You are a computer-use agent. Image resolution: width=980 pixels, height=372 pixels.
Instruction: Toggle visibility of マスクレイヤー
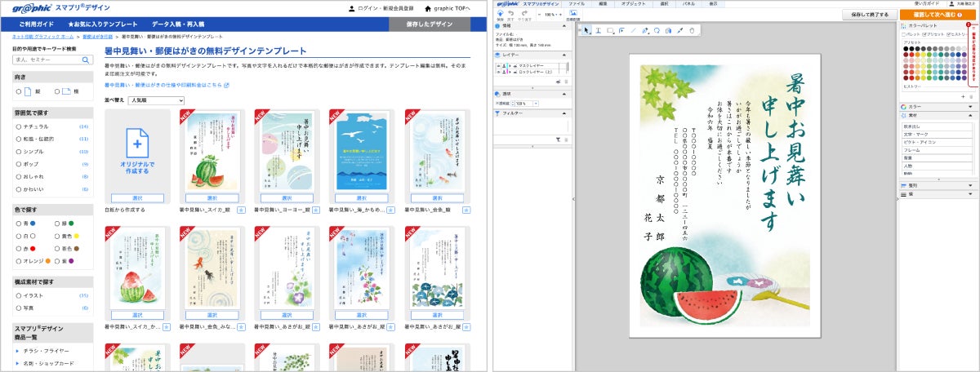[x=498, y=65]
